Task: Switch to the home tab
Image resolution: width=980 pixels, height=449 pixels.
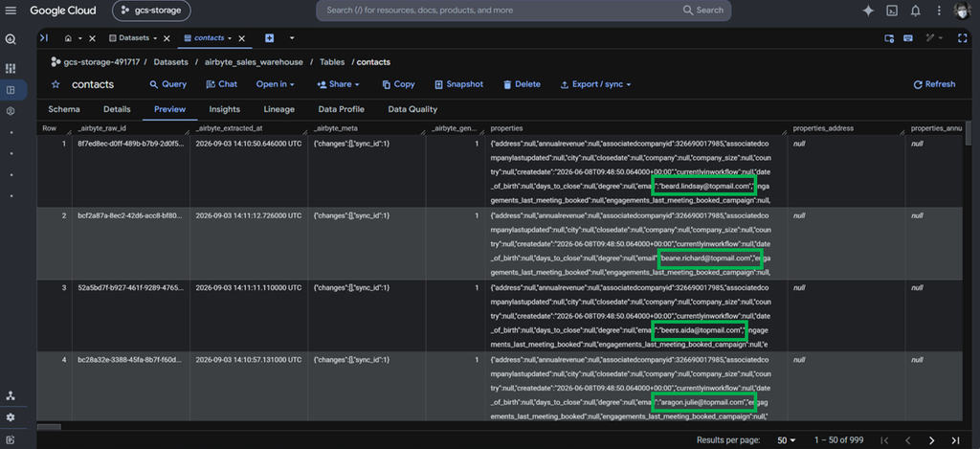Action: 68,38
